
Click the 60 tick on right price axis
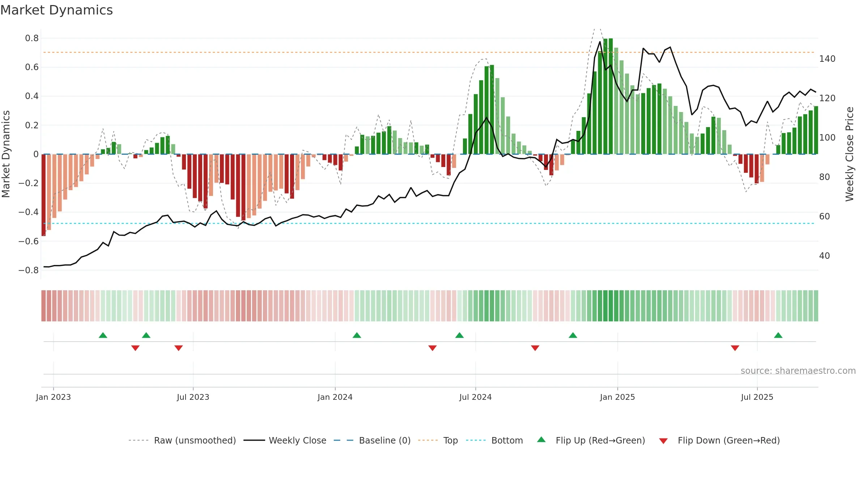(825, 216)
